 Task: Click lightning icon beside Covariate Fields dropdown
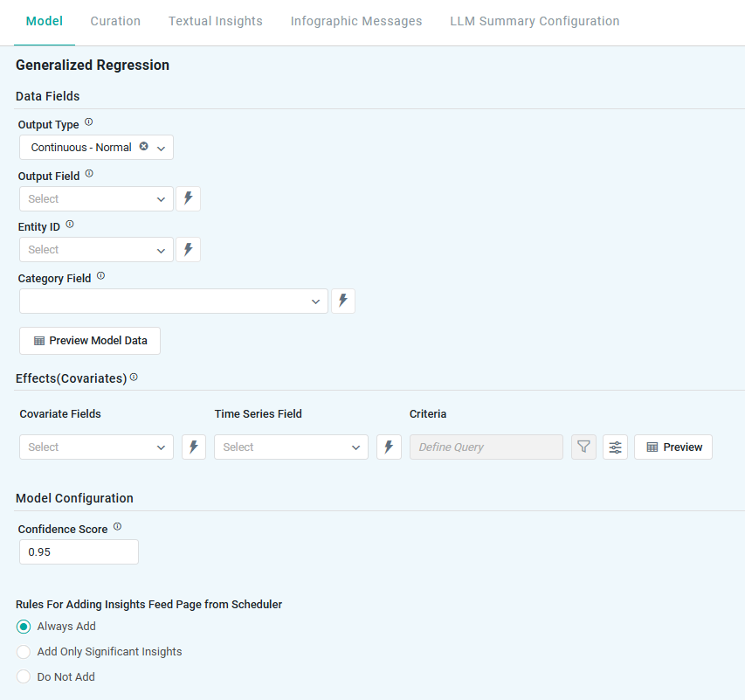[194, 447]
